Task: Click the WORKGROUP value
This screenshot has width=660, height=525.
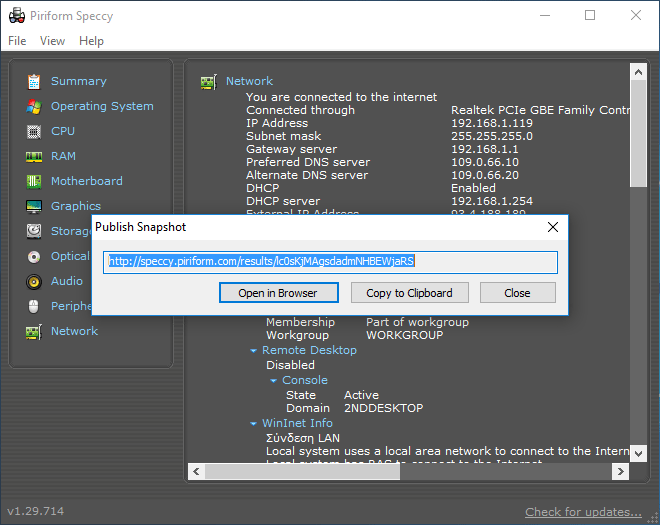Action: pos(405,335)
